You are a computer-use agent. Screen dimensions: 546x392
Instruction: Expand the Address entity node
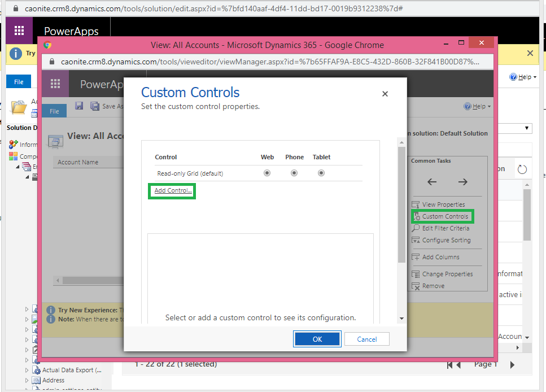click(27, 380)
